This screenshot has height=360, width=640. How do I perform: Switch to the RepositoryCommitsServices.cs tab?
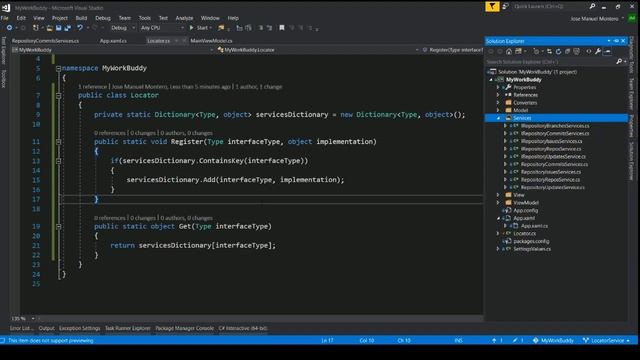click(45, 41)
